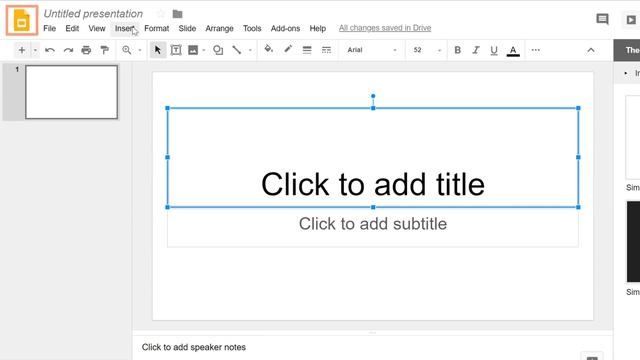Open image source dropdown arrow
The image size is (640, 360).
[x=204, y=50]
